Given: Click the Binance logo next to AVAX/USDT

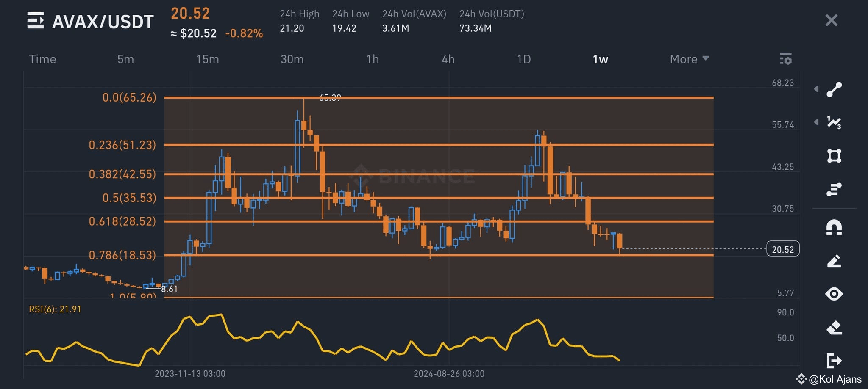Looking at the screenshot, I should point(37,21).
